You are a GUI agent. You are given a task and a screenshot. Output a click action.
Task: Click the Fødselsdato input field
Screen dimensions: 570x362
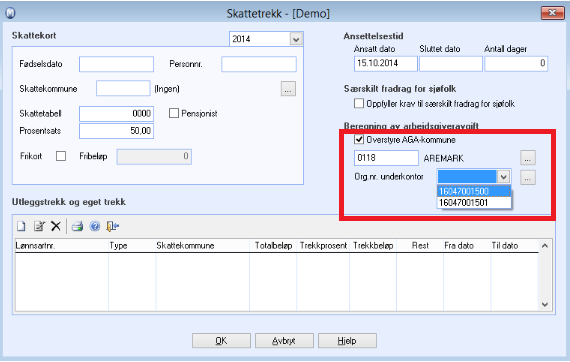116,64
